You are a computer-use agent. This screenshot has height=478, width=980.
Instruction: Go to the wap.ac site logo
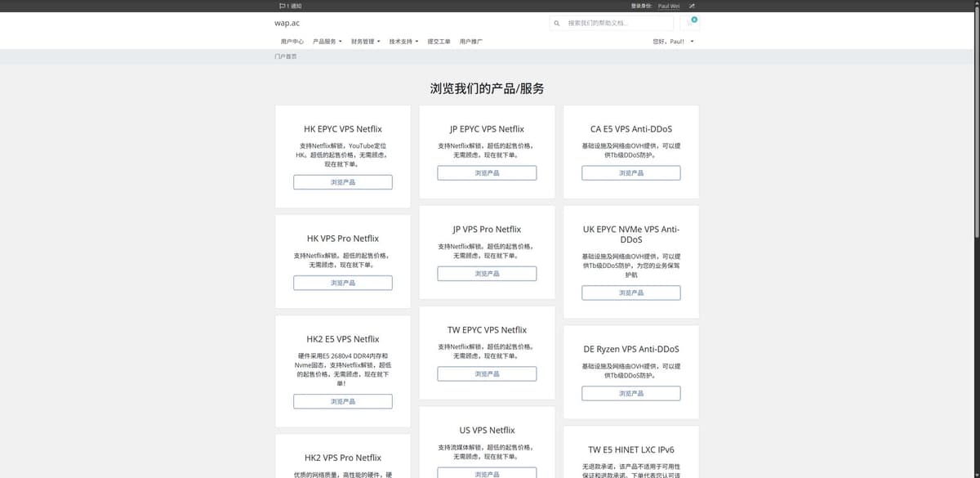pos(287,23)
